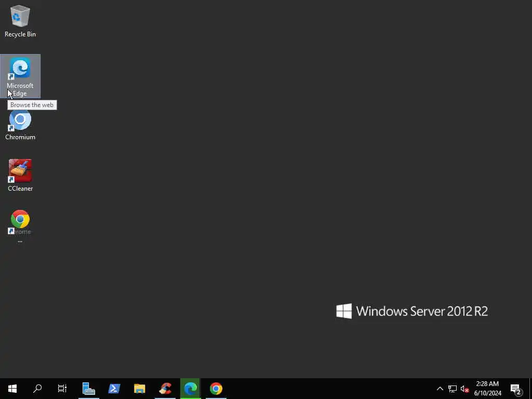Image resolution: width=532 pixels, height=399 pixels.
Task: Open the Windows Start menu
Action: point(12,389)
